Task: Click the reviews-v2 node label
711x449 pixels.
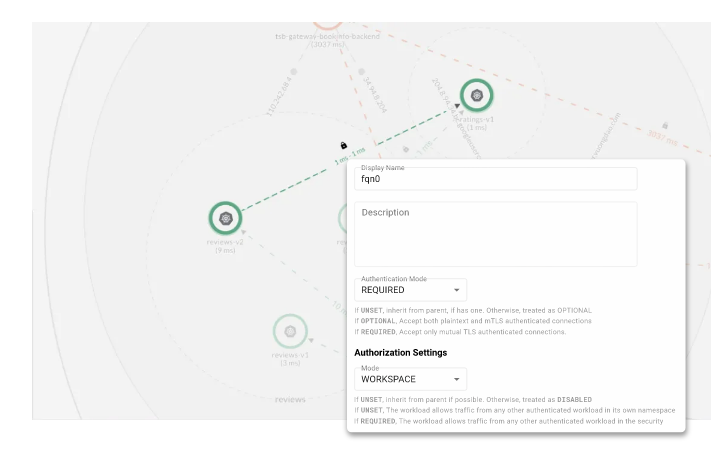Action: 225,242
